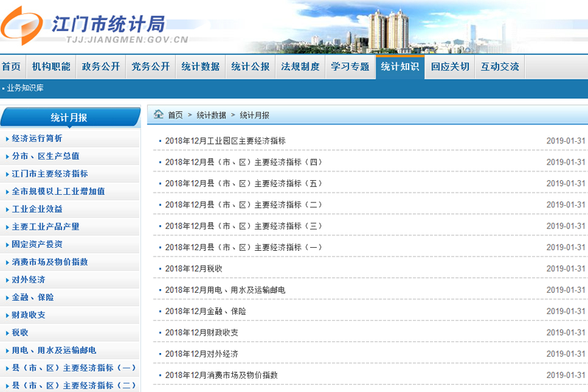Open 分市、区生产总值 in the sidebar
Screen dimensions: 588x392
(46, 156)
